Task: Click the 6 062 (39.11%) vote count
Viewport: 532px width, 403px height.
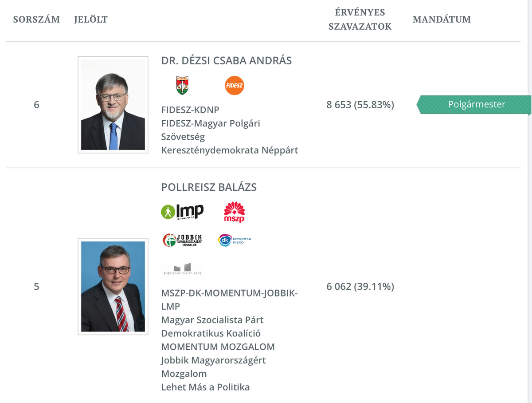Action: [360, 287]
